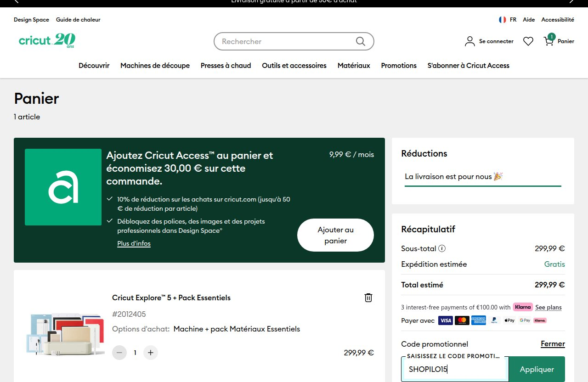Image resolution: width=588 pixels, height=382 pixels.
Task: Click Cricut Explore 5 + Pack Essentiels title
Action: click(171, 298)
